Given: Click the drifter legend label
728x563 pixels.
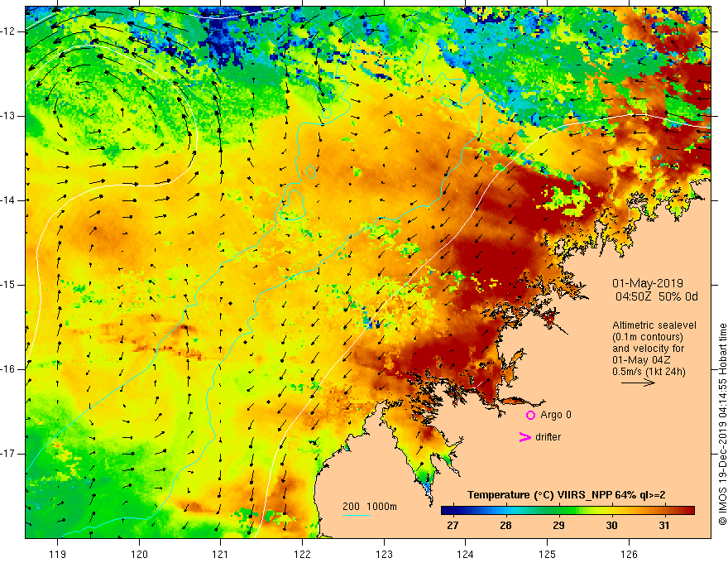Looking at the screenshot, I should click(548, 437).
